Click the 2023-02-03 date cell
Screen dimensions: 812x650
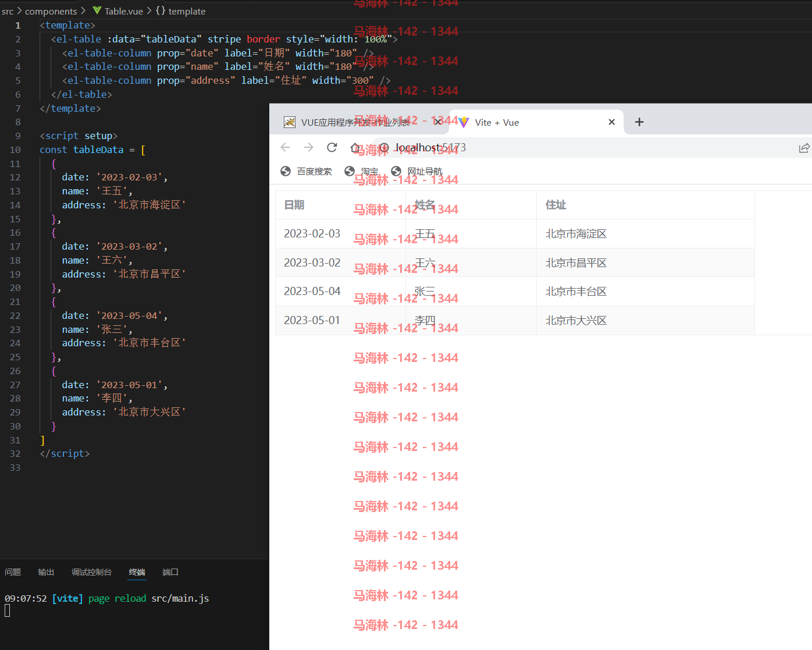point(340,233)
